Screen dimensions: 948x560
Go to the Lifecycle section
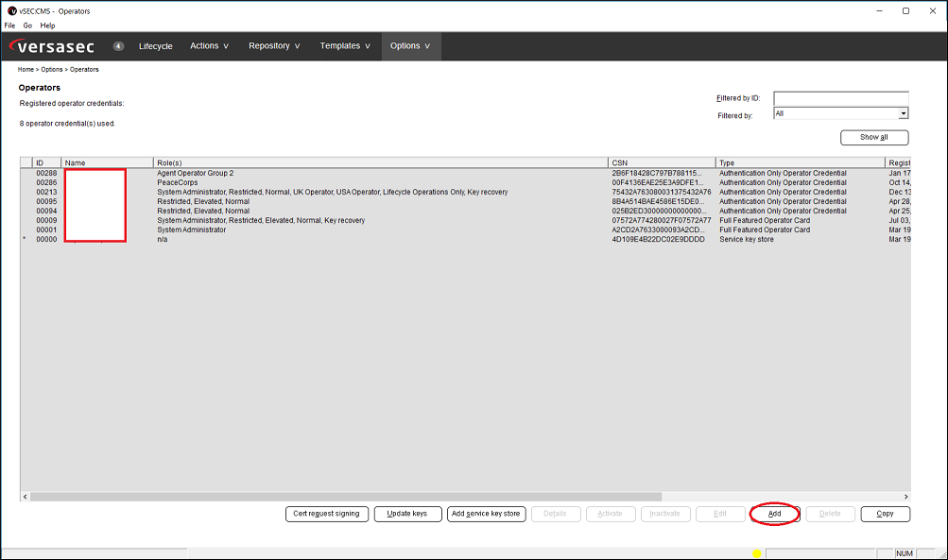click(155, 46)
